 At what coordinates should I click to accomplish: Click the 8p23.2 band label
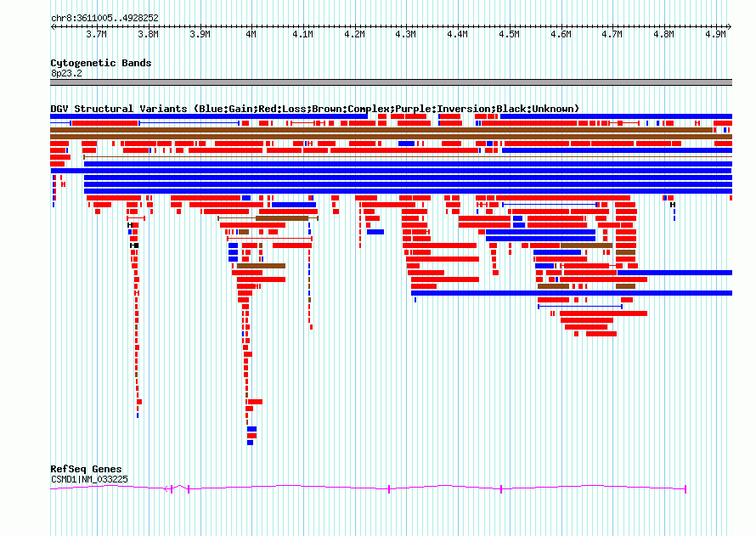pos(66,73)
